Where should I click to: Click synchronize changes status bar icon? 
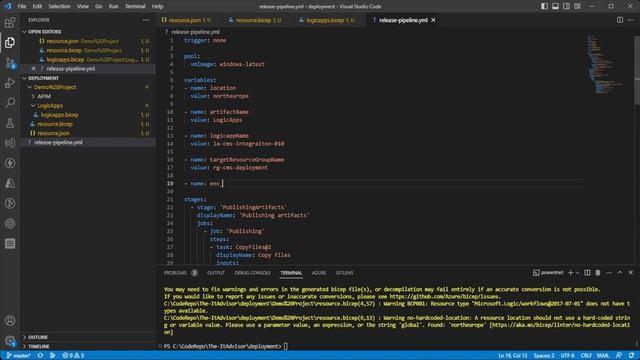[x=40, y=356]
